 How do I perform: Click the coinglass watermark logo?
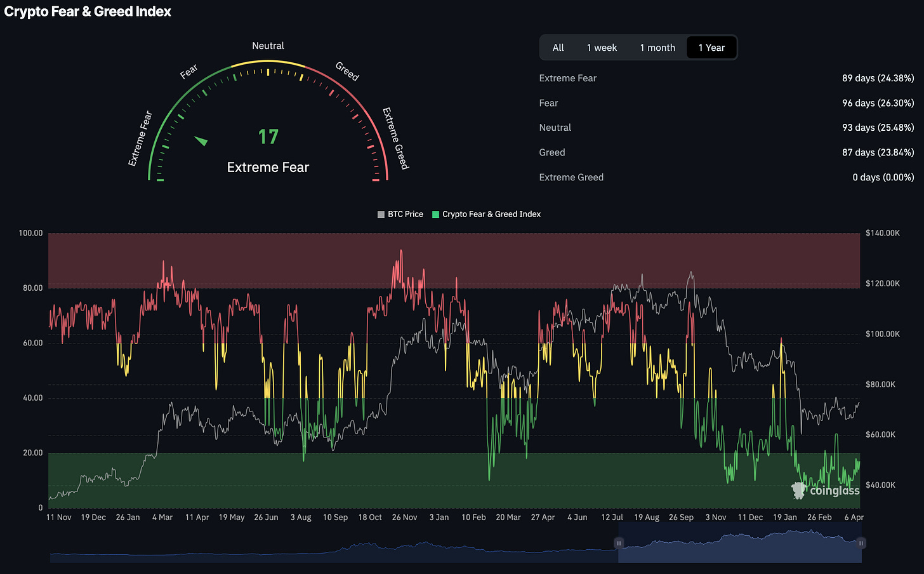click(826, 490)
